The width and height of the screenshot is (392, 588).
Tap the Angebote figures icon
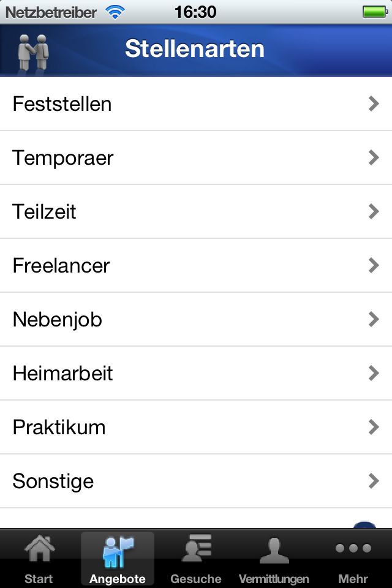pyautogui.click(x=117, y=548)
